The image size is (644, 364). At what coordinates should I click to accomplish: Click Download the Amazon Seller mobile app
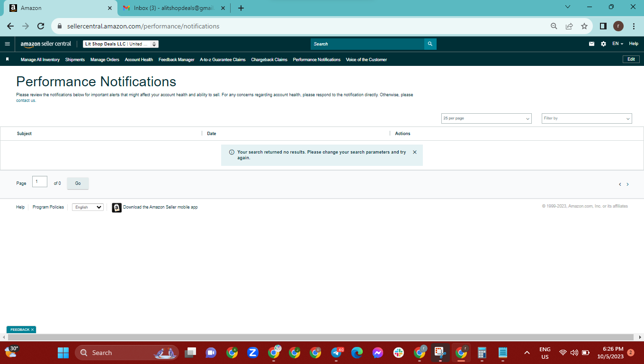click(x=160, y=207)
